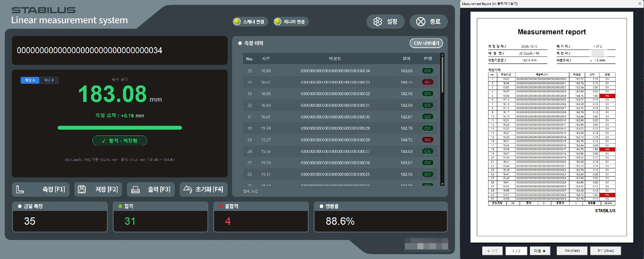Click the 길이 column header
This screenshot has height=259, width=644.
click(x=406, y=59)
